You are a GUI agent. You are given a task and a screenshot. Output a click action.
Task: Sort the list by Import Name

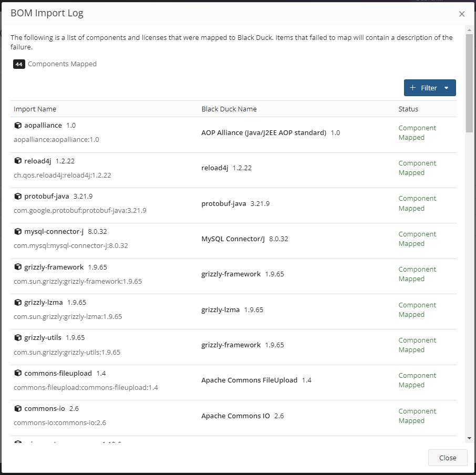tap(35, 109)
